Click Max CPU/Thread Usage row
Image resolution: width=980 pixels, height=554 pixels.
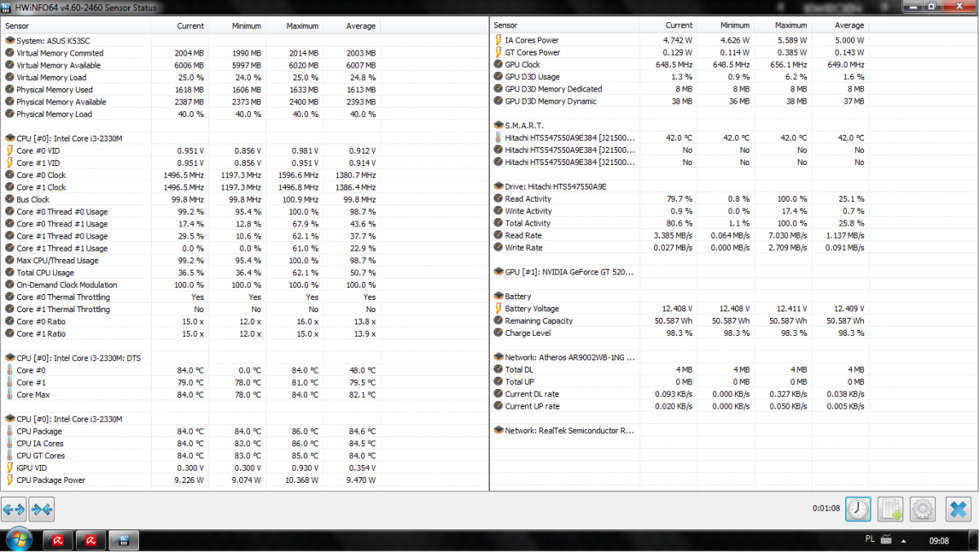(x=190, y=261)
